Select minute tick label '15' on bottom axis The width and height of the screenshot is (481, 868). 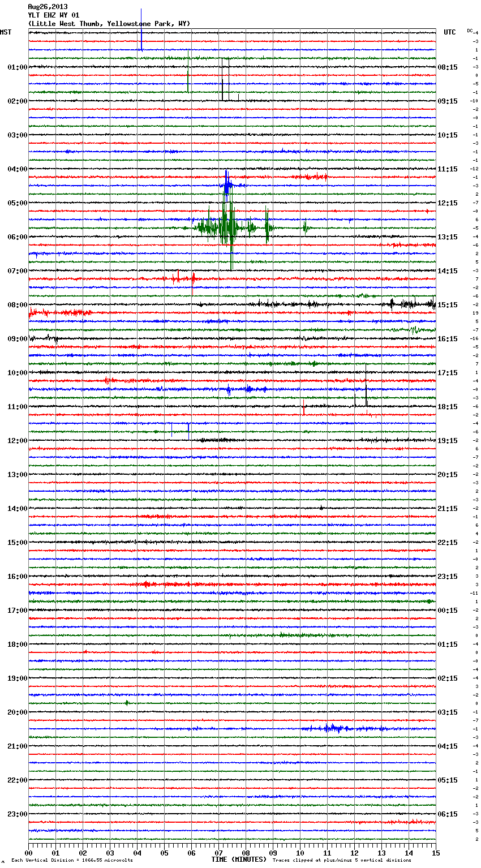[x=436, y=853]
